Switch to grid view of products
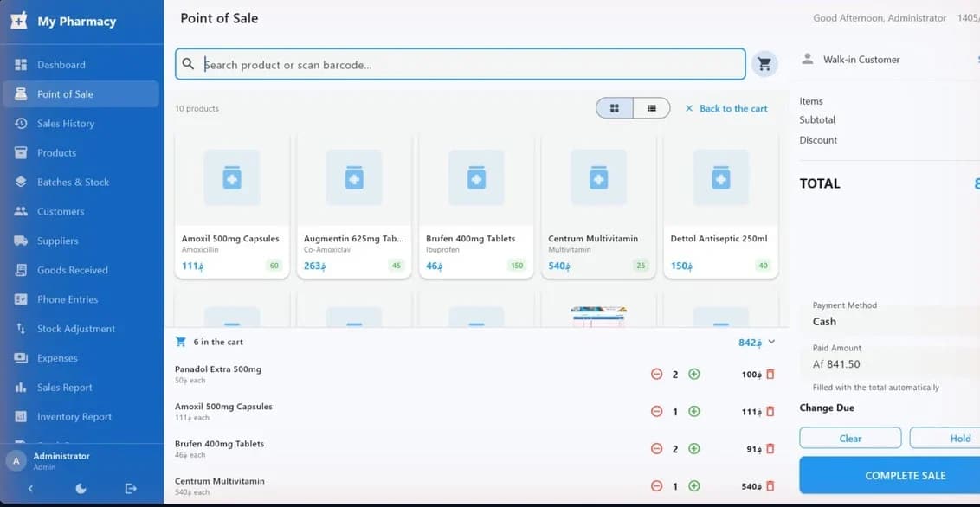This screenshot has width=980, height=507. [615, 108]
